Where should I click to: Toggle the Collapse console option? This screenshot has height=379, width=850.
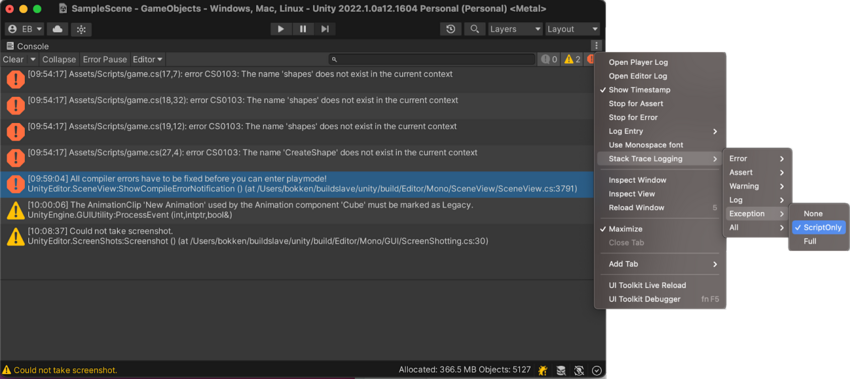[59, 60]
